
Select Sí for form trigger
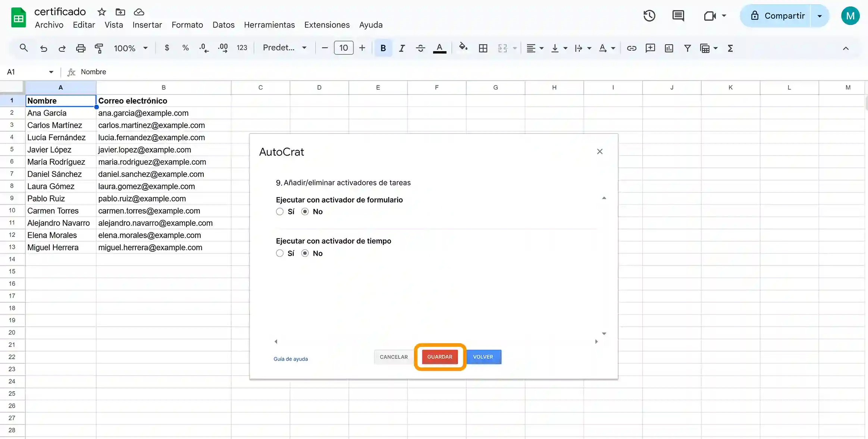[x=280, y=212]
